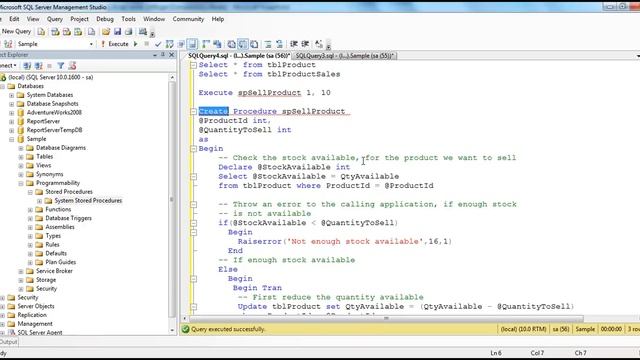Click the spSellProduct name in Execute line
This screenshot has height=360, width=640.
point(269,93)
